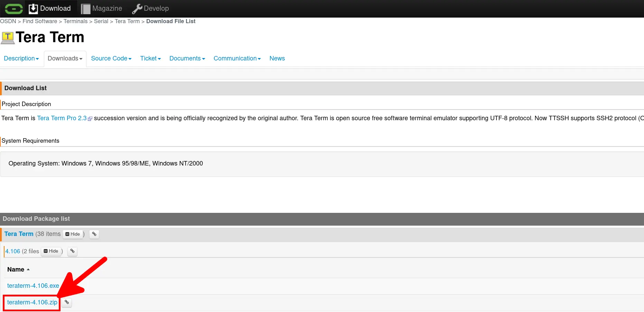Switch to the News tab
Viewport: 644px width, 312px height.
277,58
